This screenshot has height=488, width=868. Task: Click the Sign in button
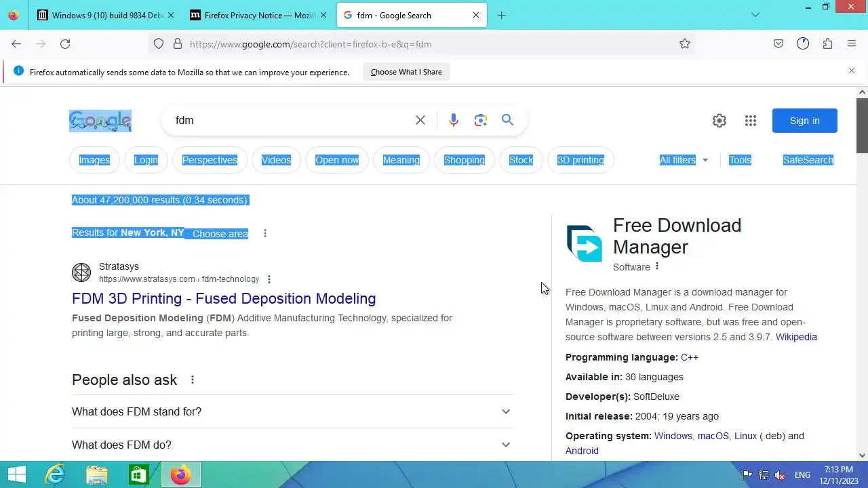(x=805, y=121)
